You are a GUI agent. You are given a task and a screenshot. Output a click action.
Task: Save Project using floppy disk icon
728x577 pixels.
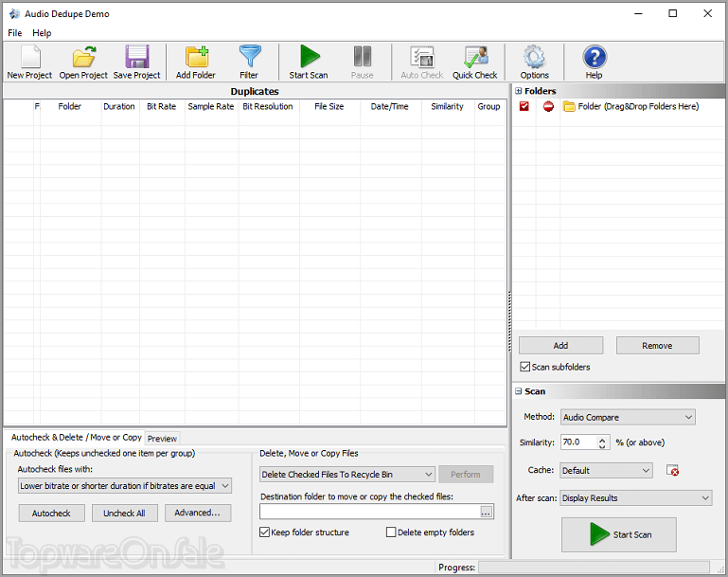click(136, 63)
